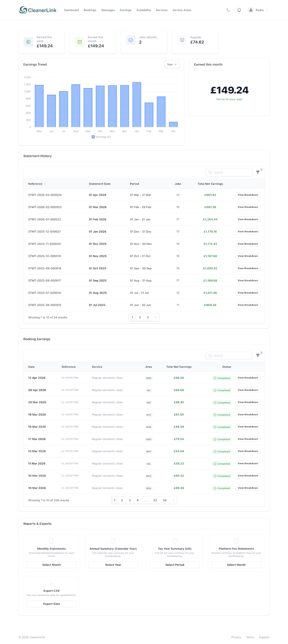Screen dimensions: 288x644
Task: View Breakdown for STMT-2026-03-000024
Action: 248,195
